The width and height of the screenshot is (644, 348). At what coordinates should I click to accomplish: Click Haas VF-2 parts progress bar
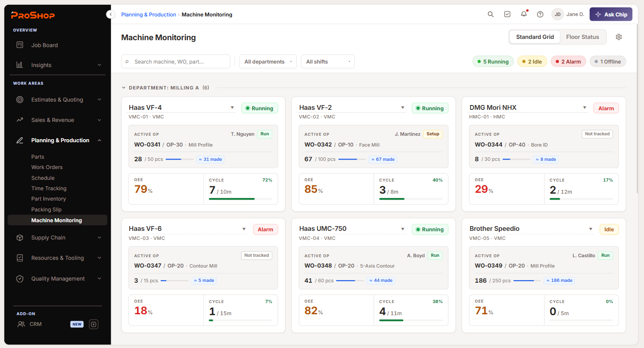(x=352, y=159)
